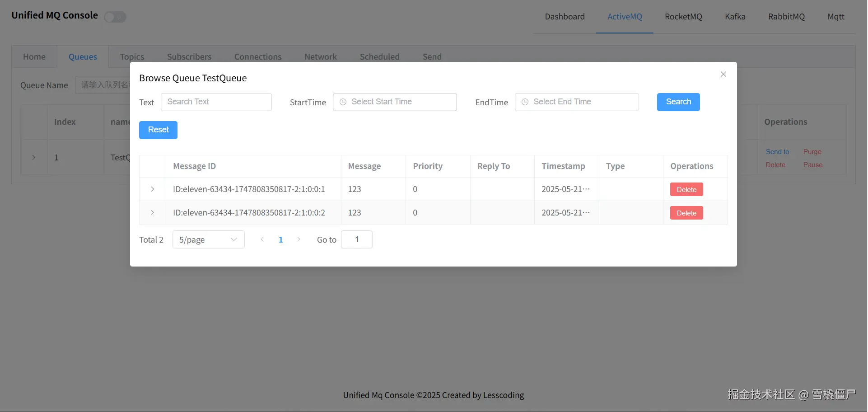The width and height of the screenshot is (868, 412).
Task: Expand the TestQueue row in background table
Action: [34, 158]
